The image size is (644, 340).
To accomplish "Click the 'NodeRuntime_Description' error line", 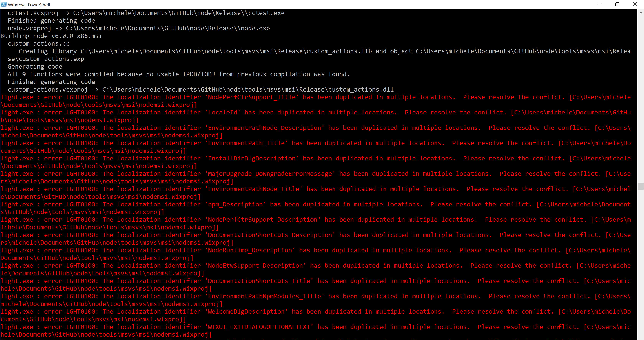I will [x=315, y=254].
